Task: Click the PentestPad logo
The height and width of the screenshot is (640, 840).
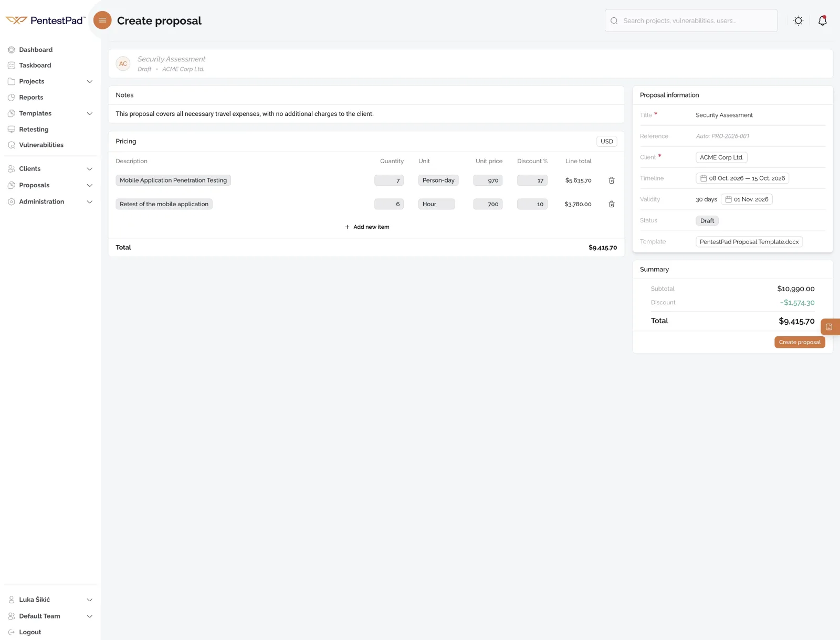Action: pyautogui.click(x=45, y=20)
